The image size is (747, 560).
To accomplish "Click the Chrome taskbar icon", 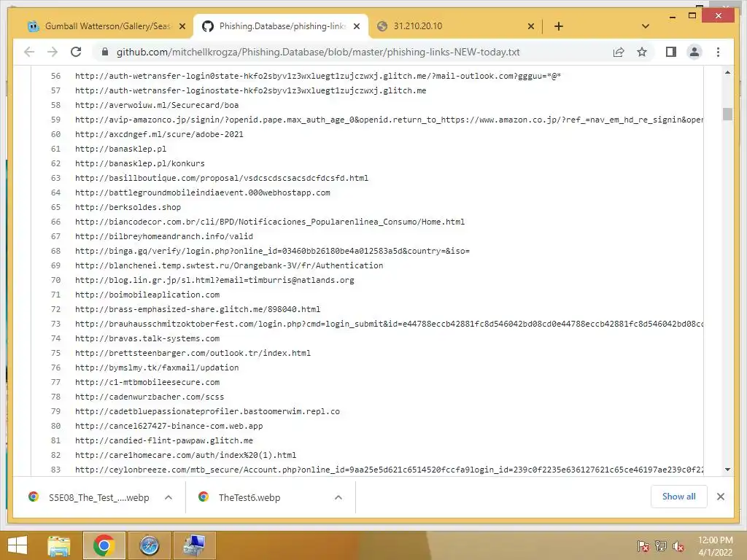I will (104, 545).
